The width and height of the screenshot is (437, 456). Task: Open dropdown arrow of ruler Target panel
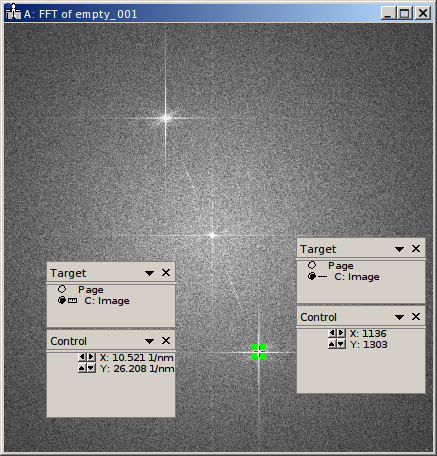(149, 273)
